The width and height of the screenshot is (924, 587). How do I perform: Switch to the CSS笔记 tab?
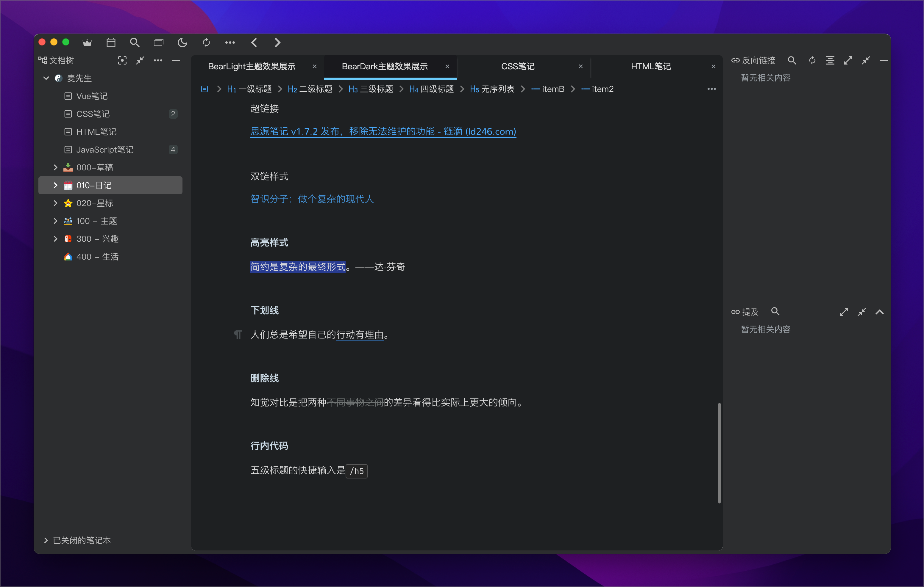[x=517, y=66]
